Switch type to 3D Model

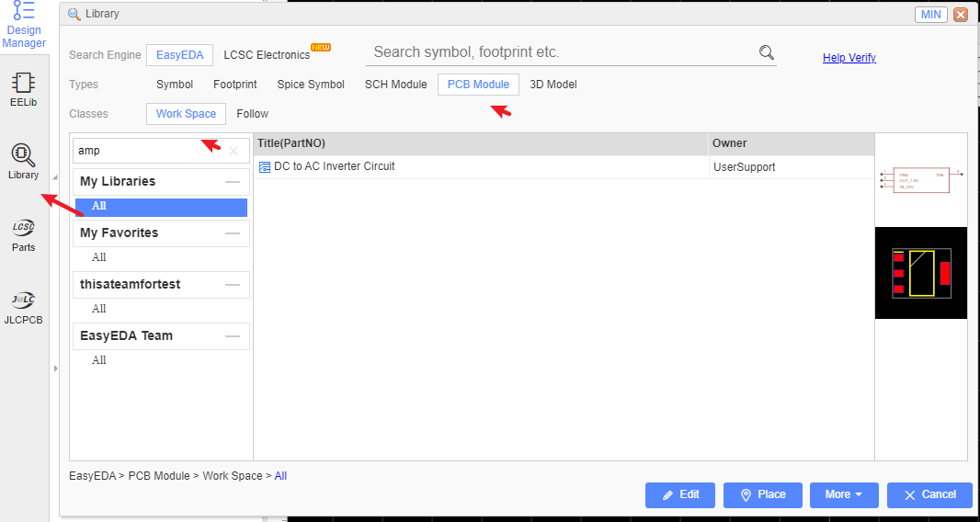pos(553,85)
